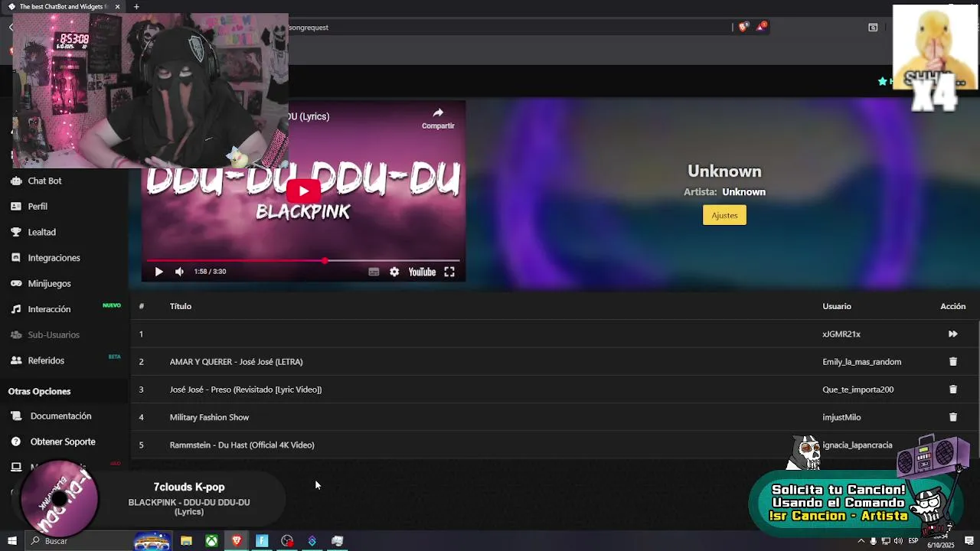Click the Referidos people icon
Image resolution: width=980 pixels, height=551 pixels.
tap(15, 360)
